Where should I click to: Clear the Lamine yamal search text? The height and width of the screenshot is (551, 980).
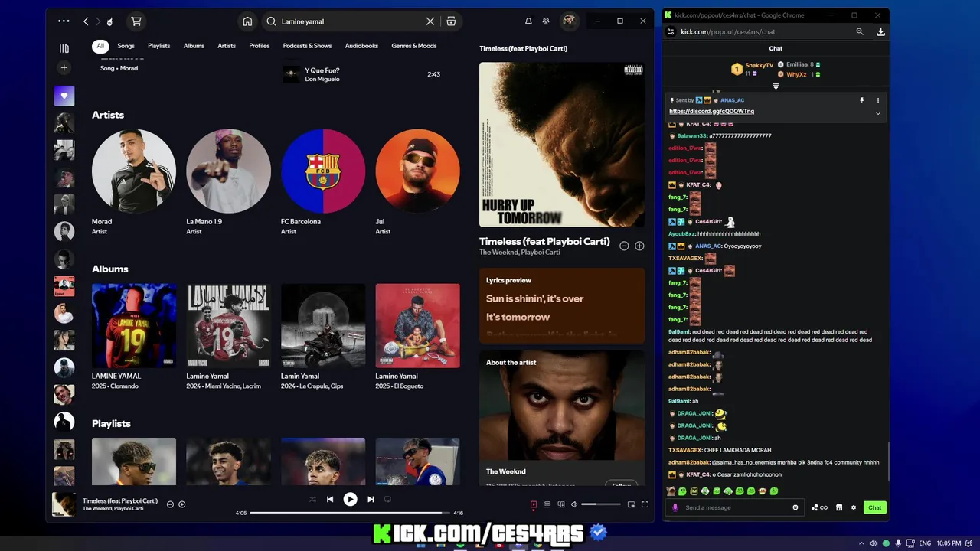pyautogui.click(x=430, y=21)
